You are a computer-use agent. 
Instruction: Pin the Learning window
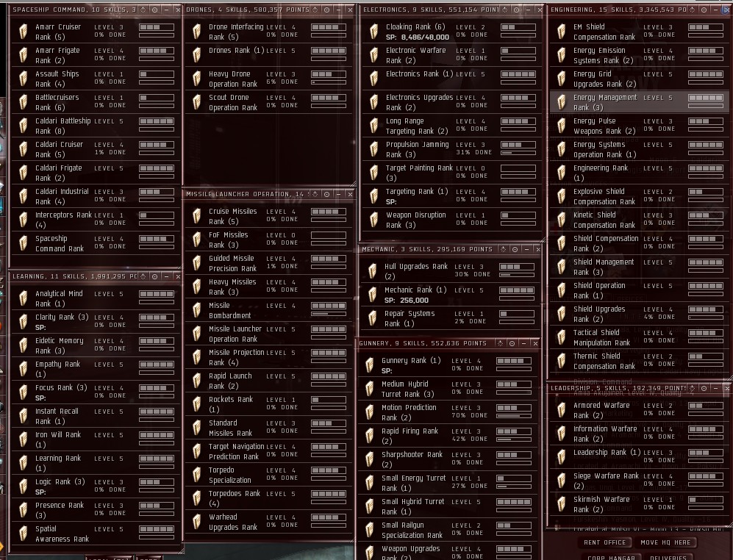154,276
